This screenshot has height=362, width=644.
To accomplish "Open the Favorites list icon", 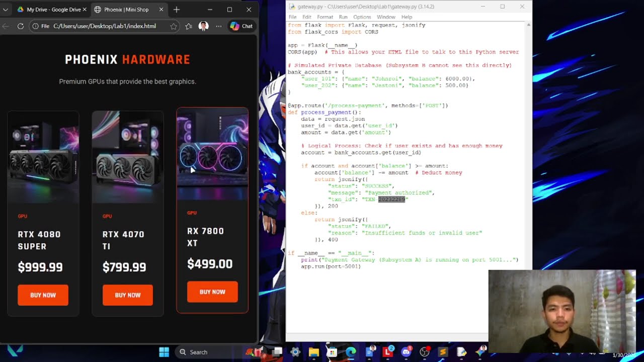I will pos(189,26).
